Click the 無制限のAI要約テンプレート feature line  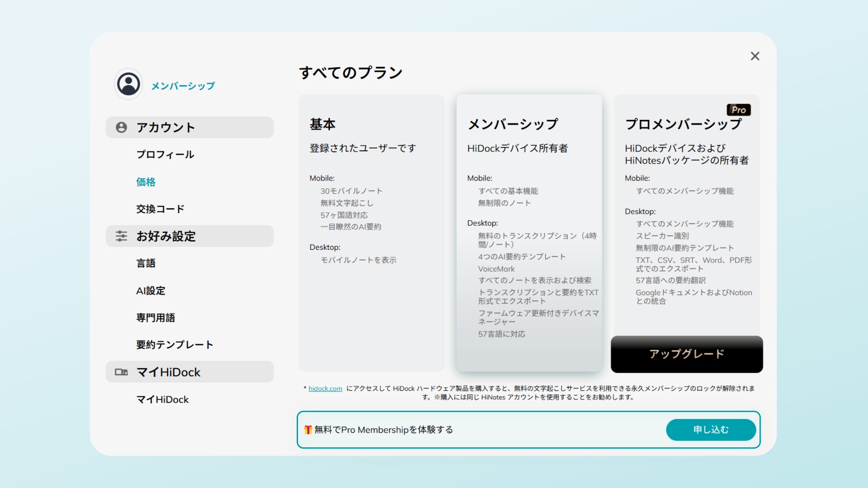pyautogui.click(x=685, y=248)
